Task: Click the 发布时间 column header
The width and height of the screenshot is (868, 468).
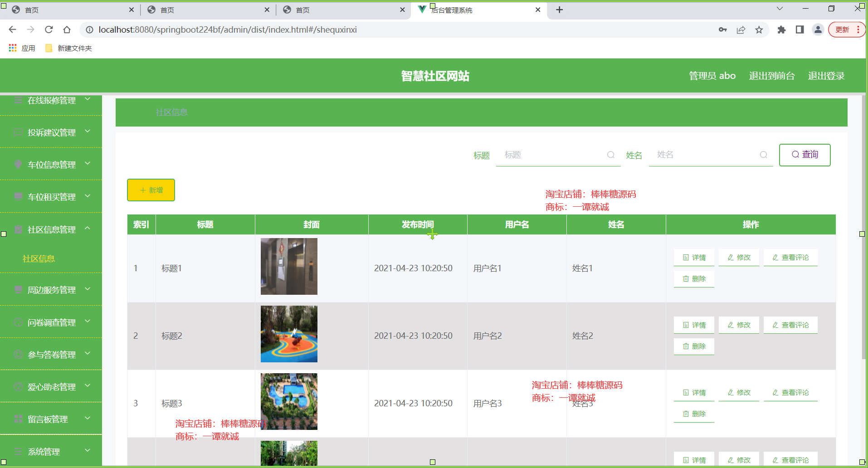Action: tap(418, 224)
